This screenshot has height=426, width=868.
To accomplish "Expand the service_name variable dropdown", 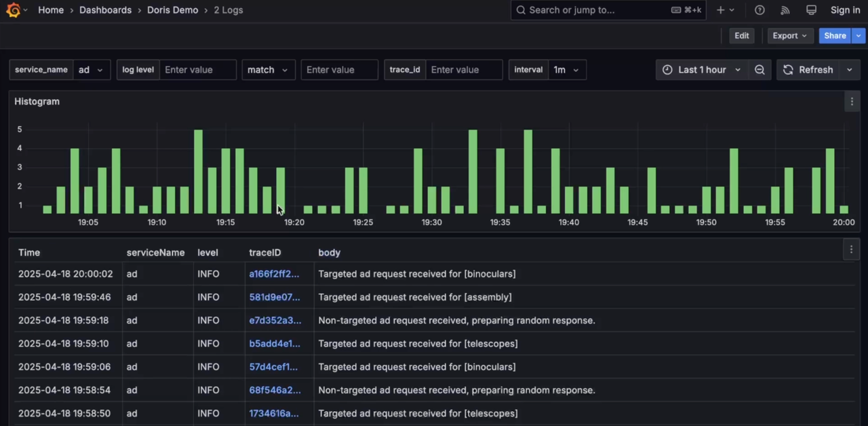I will pyautogui.click(x=91, y=69).
